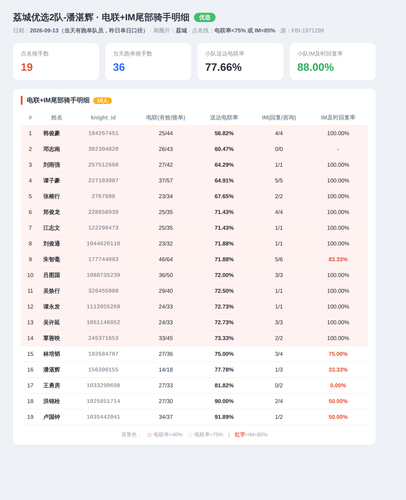The height and width of the screenshot is (500, 406).
Task: Click the 23/32 call count in row 8
Action: pyautogui.click(x=166, y=244)
